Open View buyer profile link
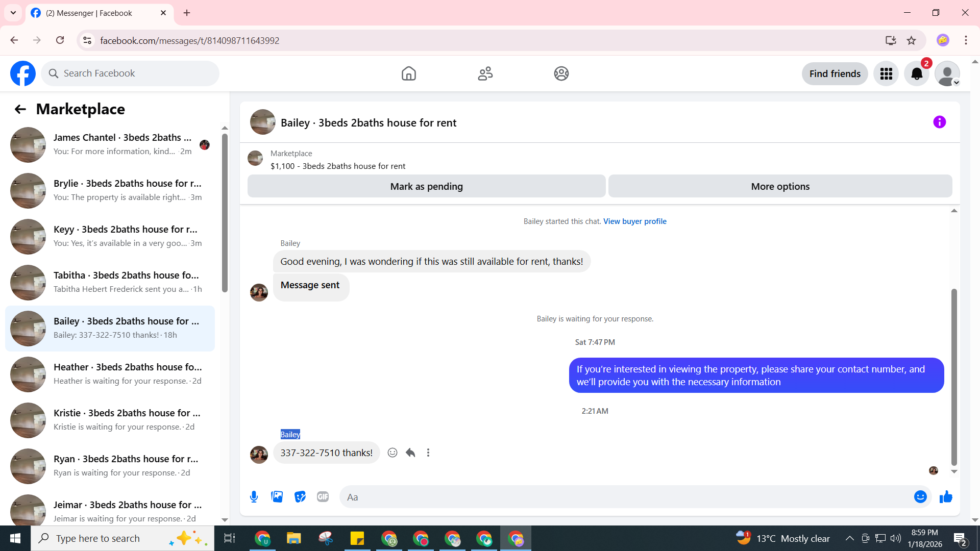 pyautogui.click(x=634, y=221)
